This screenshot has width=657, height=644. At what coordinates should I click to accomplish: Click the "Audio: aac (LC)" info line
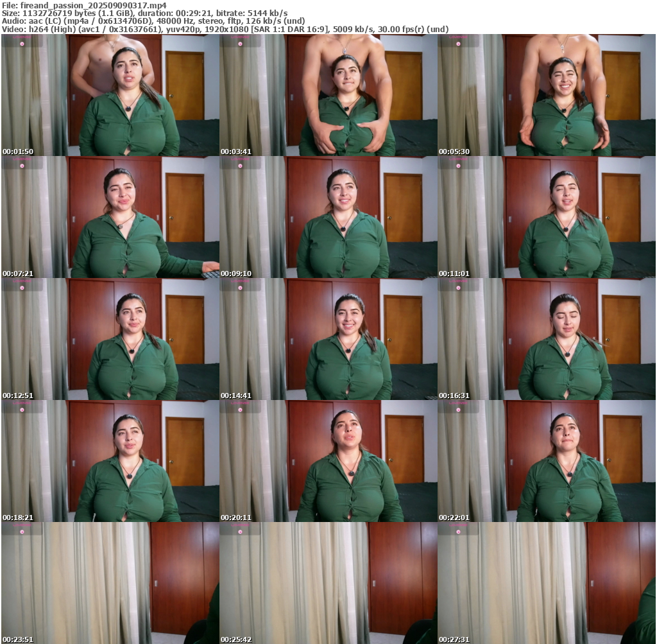pos(153,21)
